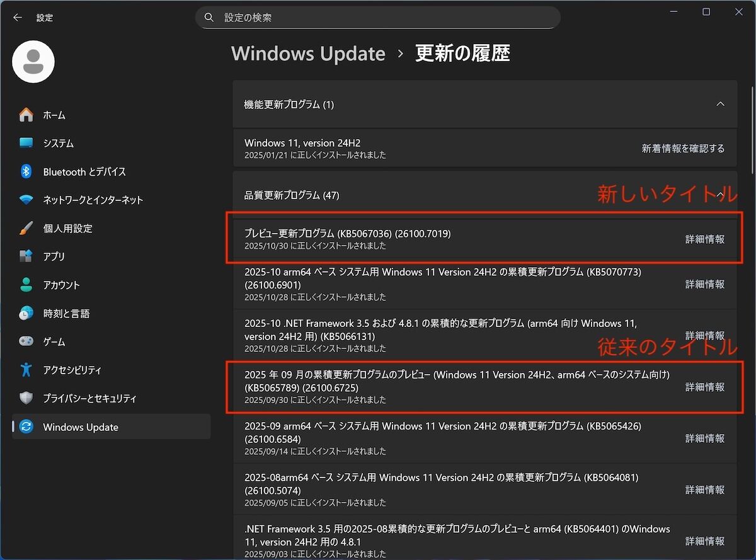Click Windows Update breadcrumb link
The width and height of the screenshot is (756, 560).
(308, 54)
